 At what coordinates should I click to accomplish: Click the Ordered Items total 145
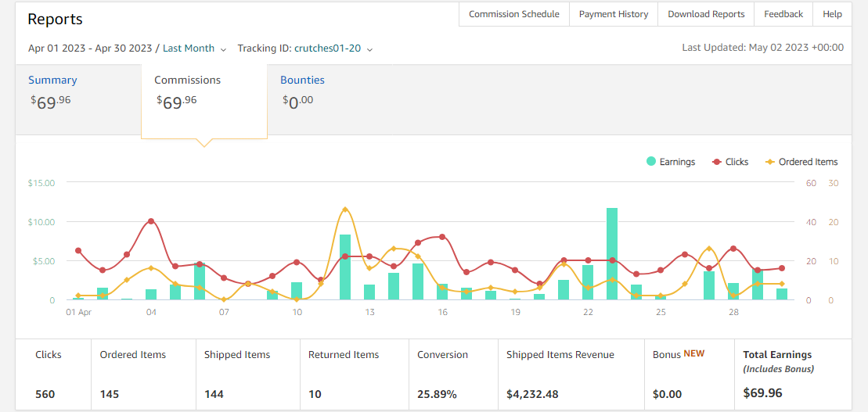(x=109, y=394)
